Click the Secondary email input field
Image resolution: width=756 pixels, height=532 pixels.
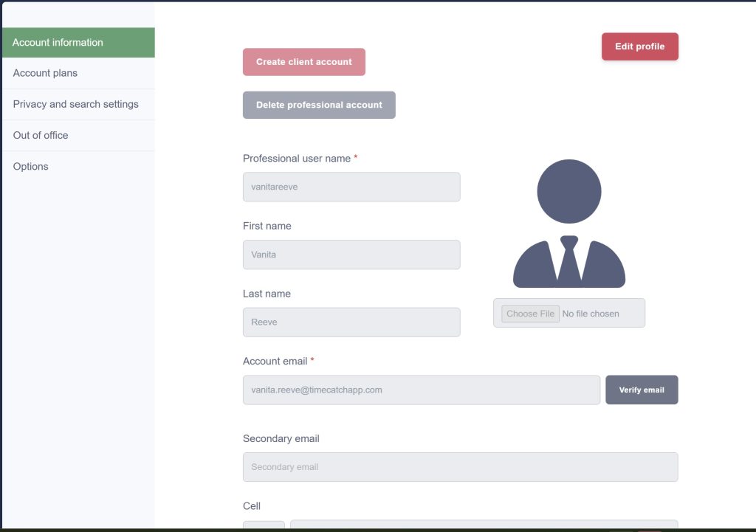[x=460, y=467]
